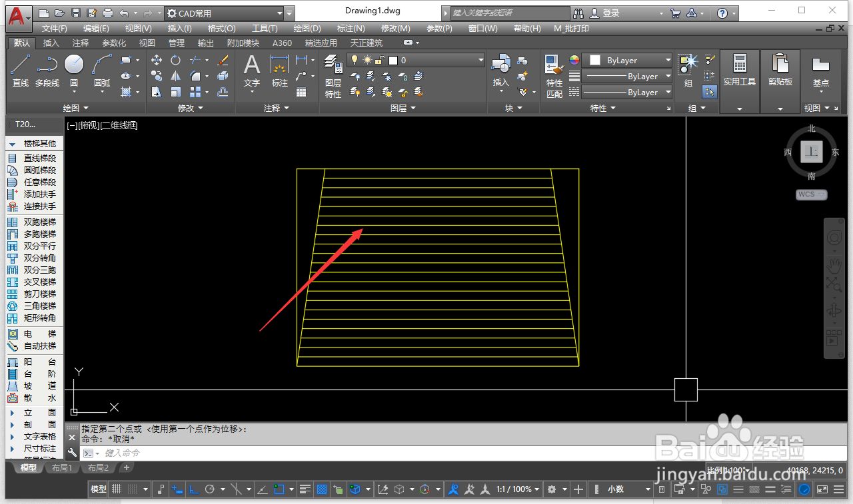This screenshot has width=853, height=504.
Task: Open the 绘图(D) menu
Action: pos(307,29)
